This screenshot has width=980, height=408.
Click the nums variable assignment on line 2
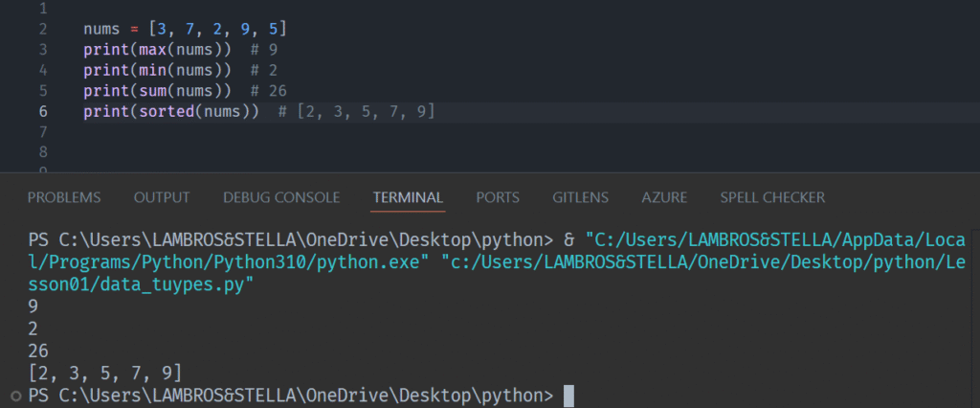coord(103,29)
